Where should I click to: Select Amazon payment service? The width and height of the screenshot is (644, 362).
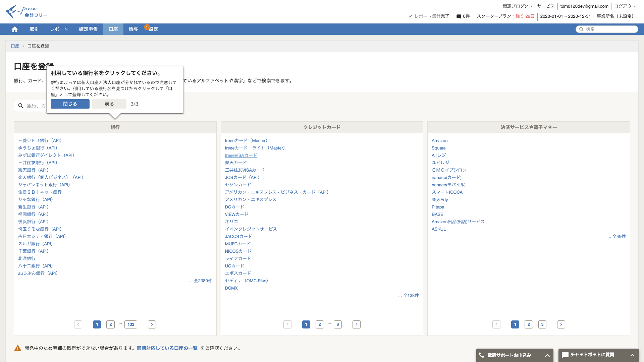[440, 140]
